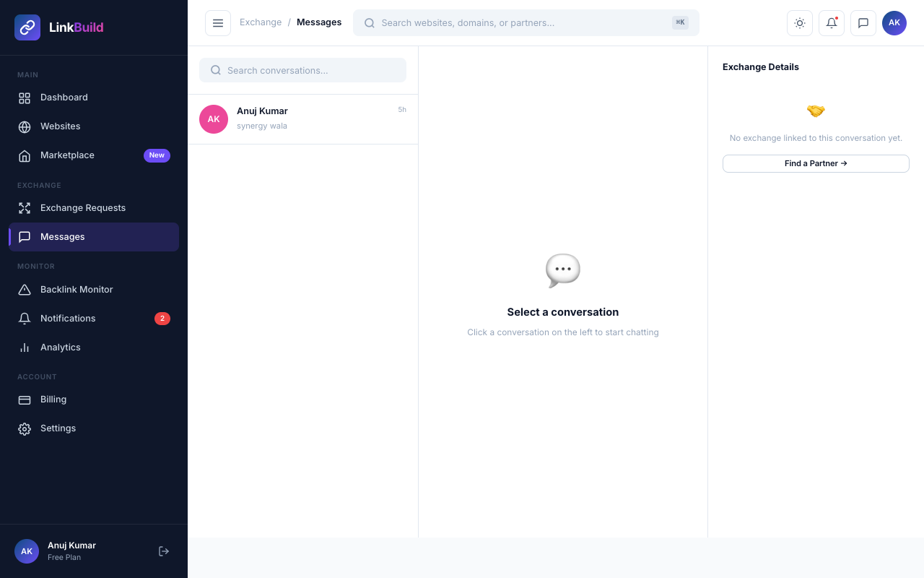Click the 5h timestamp on conversation
The width and height of the screenshot is (924, 578).
[402, 110]
